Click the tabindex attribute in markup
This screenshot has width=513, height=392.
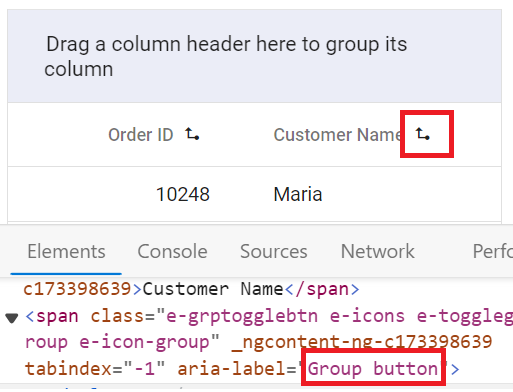[x=95, y=369]
